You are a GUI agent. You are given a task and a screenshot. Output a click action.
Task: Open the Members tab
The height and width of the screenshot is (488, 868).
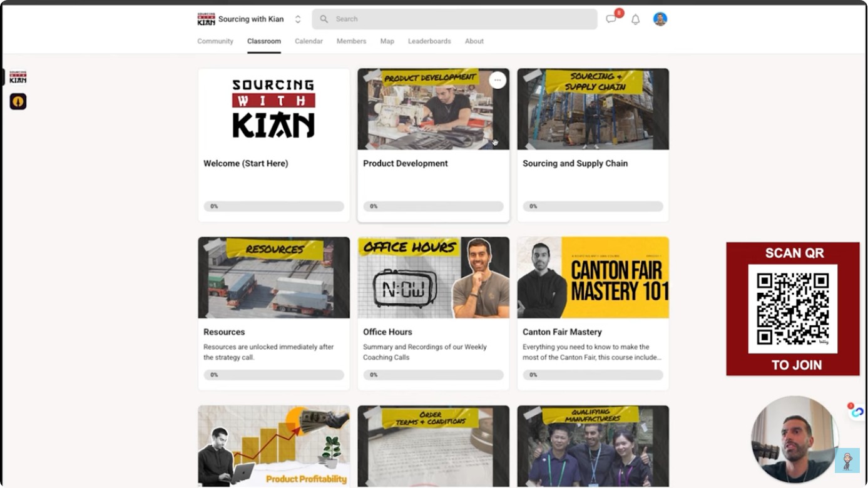click(x=351, y=41)
